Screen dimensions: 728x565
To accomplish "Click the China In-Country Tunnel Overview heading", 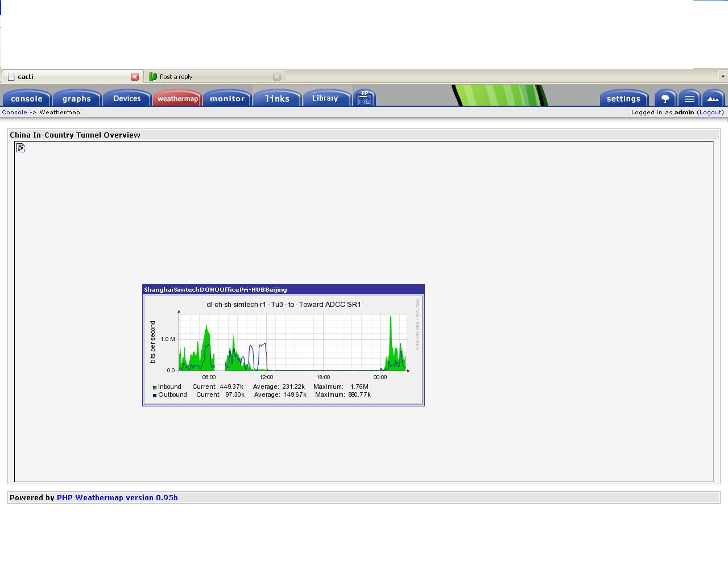I will [x=75, y=135].
